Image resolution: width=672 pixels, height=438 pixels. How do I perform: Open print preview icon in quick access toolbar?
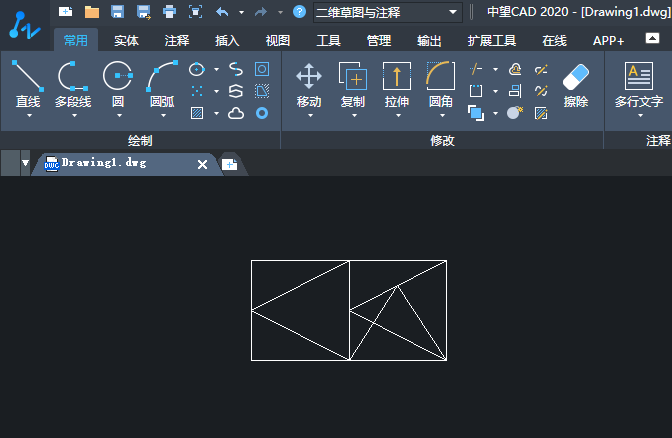[x=195, y=12]
